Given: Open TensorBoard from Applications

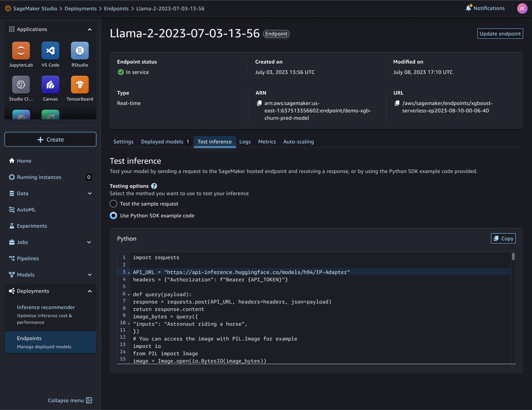Looking at the screenshot, I should (x=80, y=85).
